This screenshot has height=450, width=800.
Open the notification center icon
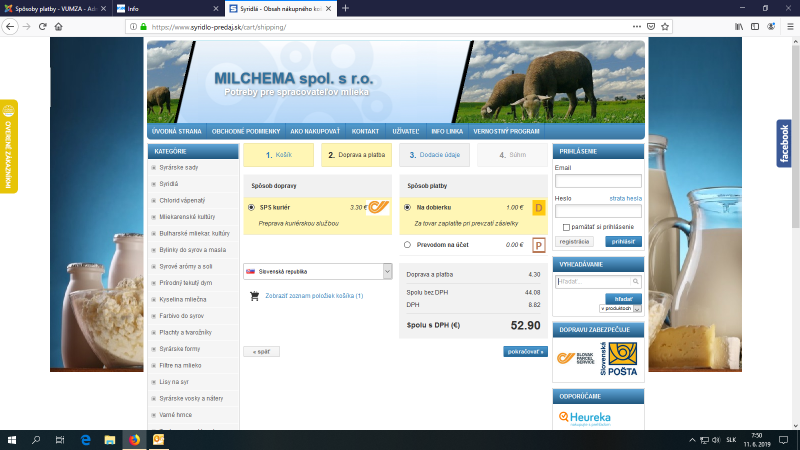click(784, 440)
